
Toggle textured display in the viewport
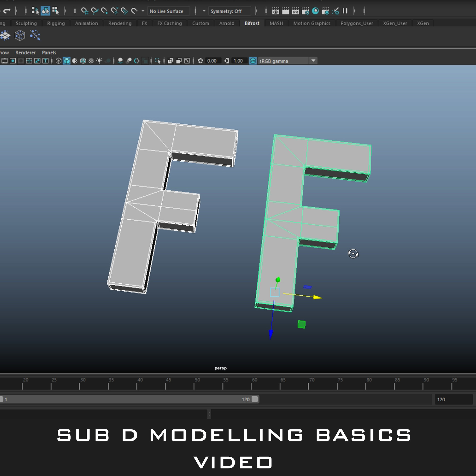pyautogui.click(x=84, y=61)
